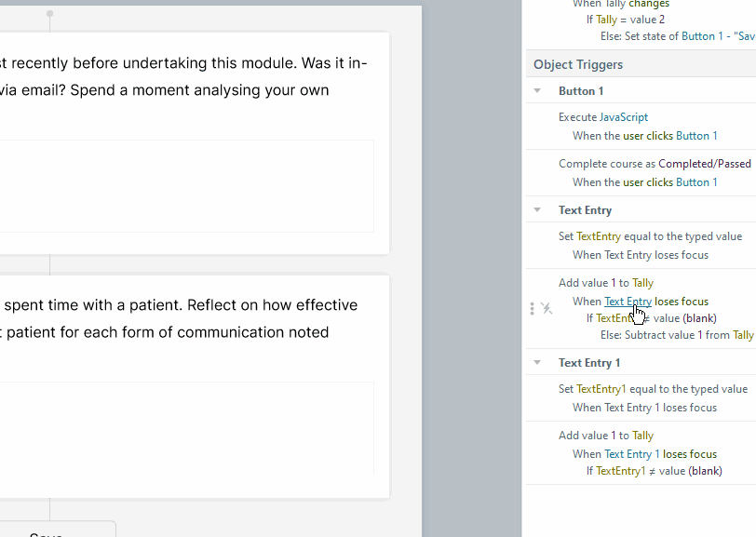The image size is (756, 537).
Task: Collapse the Button 1 trigger group
Action: point(538,91)
